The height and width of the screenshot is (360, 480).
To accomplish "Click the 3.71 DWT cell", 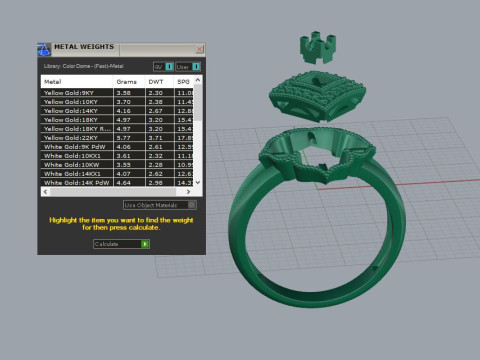I will 160,138.
